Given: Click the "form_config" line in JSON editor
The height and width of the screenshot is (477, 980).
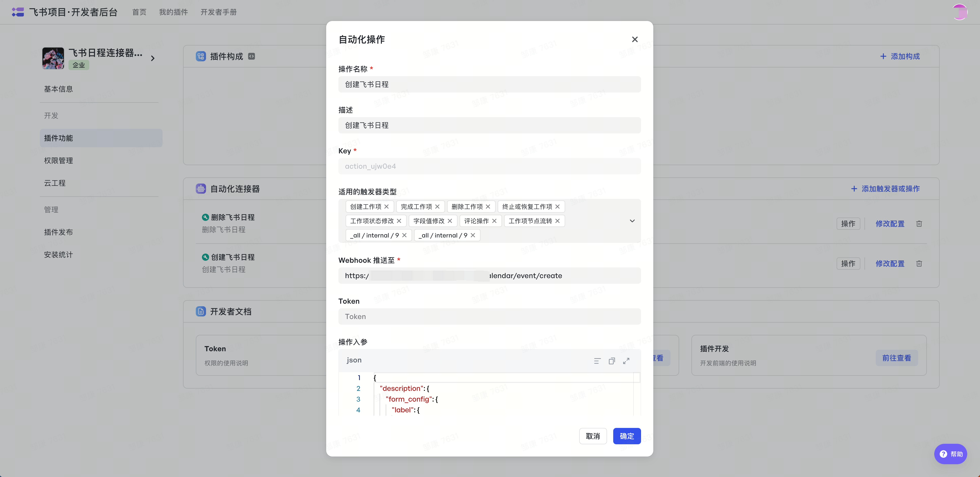Looking at the screenshot, I should tap(412, 399).
